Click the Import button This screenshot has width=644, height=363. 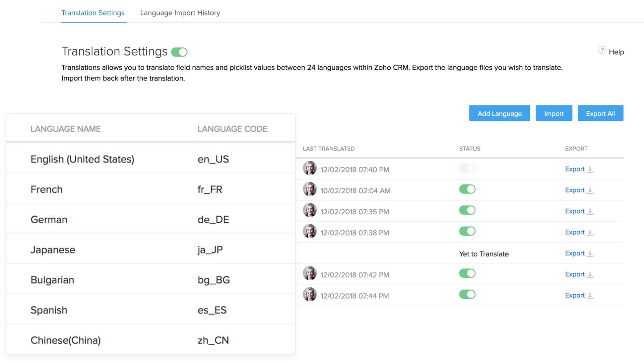pyautogui.click(x=554, y=113)
